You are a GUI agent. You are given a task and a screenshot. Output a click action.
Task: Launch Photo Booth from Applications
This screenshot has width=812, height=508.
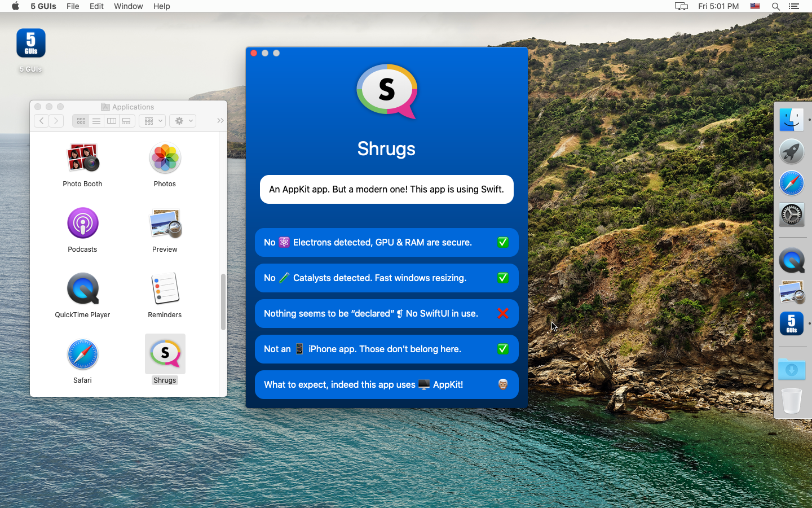82,158
